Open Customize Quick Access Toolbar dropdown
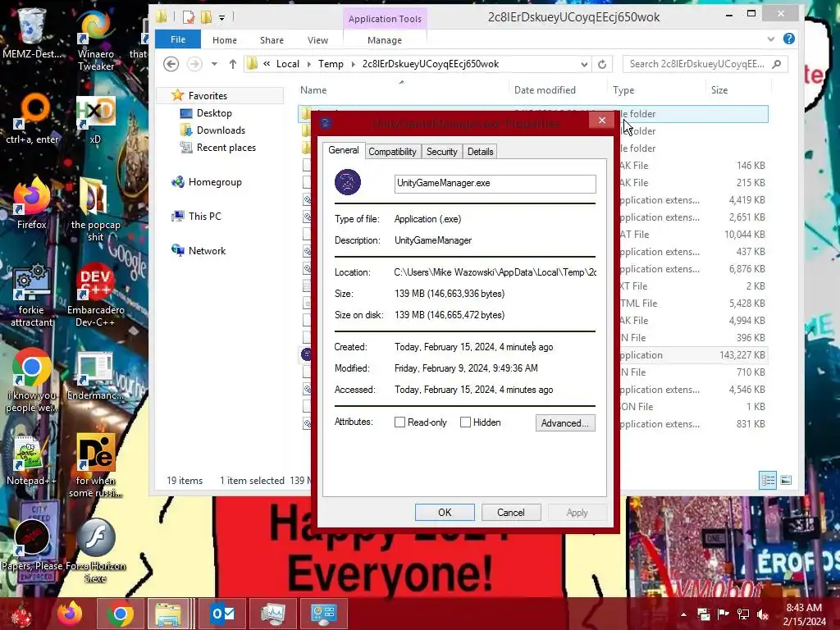 (221, 18)
